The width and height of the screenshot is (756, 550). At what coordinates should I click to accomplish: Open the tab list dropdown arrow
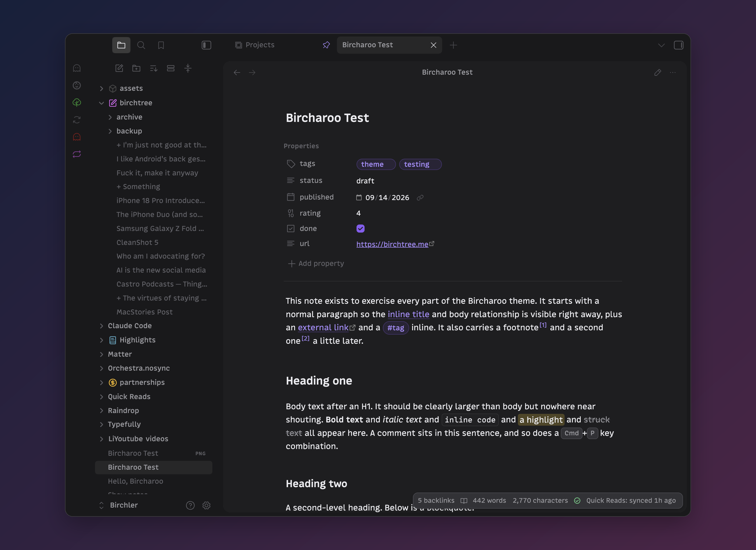661,45
